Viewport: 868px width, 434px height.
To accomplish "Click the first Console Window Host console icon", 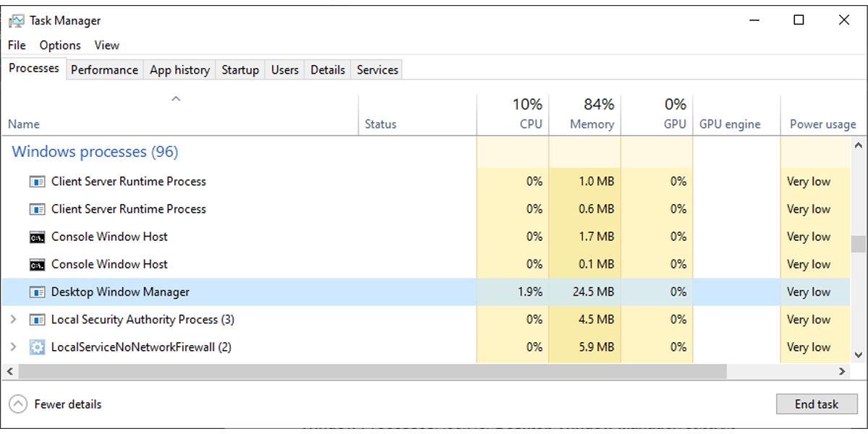I will [x=37, y=237].
